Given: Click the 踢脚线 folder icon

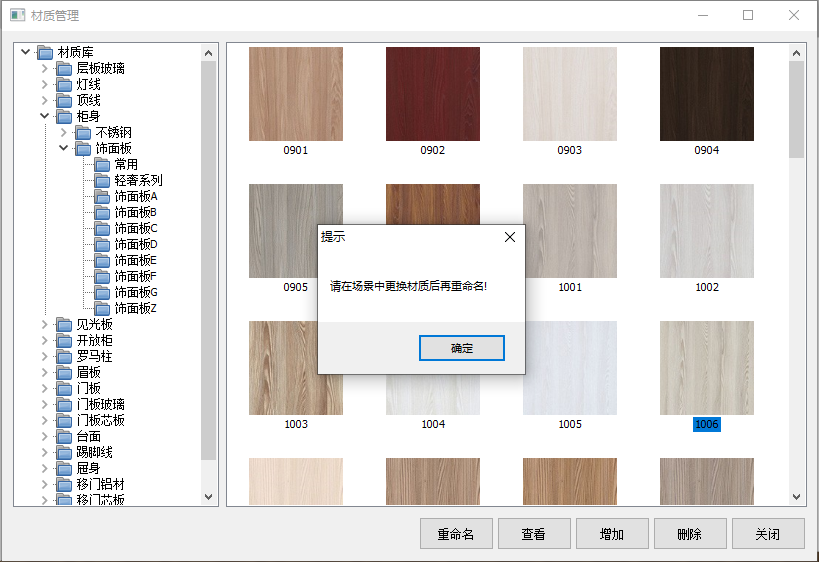Looking at the screenshot, I should [64, 453].
